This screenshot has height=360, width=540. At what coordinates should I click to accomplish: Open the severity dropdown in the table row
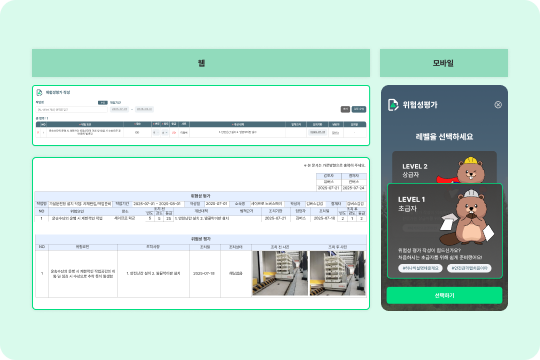point(165,132)
